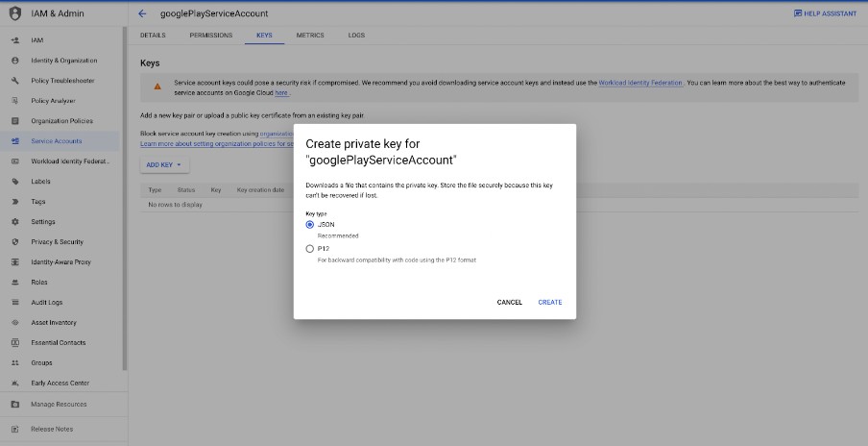Click the Labels tag icon

pyautogui.click(x=15, y=181)
